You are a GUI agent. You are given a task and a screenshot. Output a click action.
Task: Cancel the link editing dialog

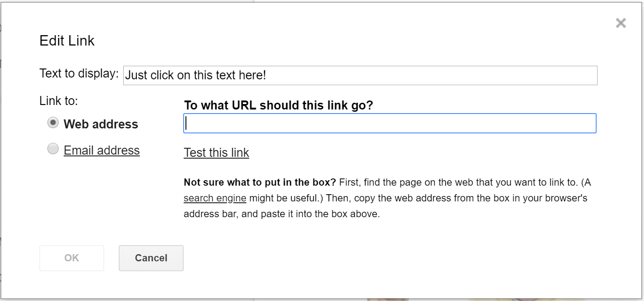[151, 258]
